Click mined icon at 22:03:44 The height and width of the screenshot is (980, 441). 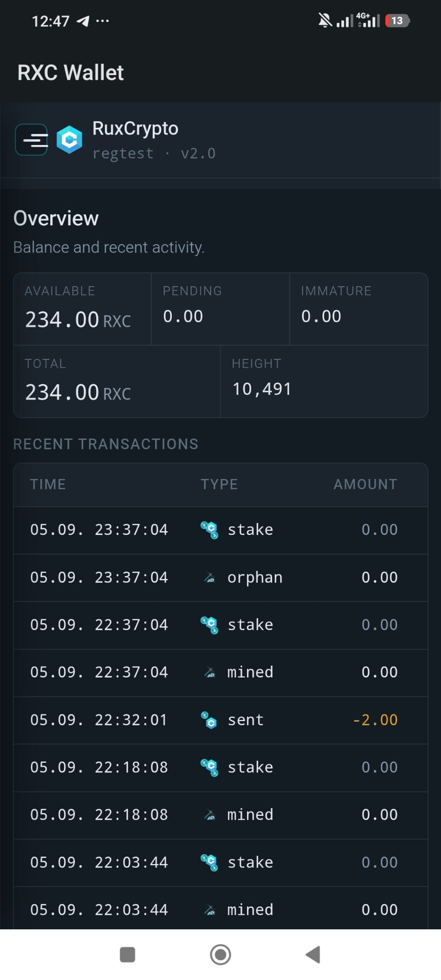point(209,910)
